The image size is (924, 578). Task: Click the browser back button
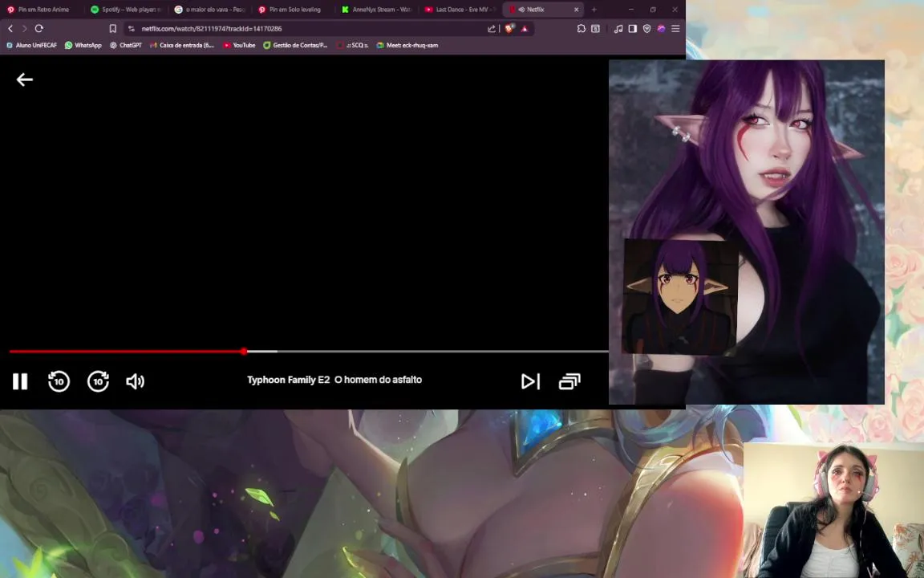[x=10, y=28]
